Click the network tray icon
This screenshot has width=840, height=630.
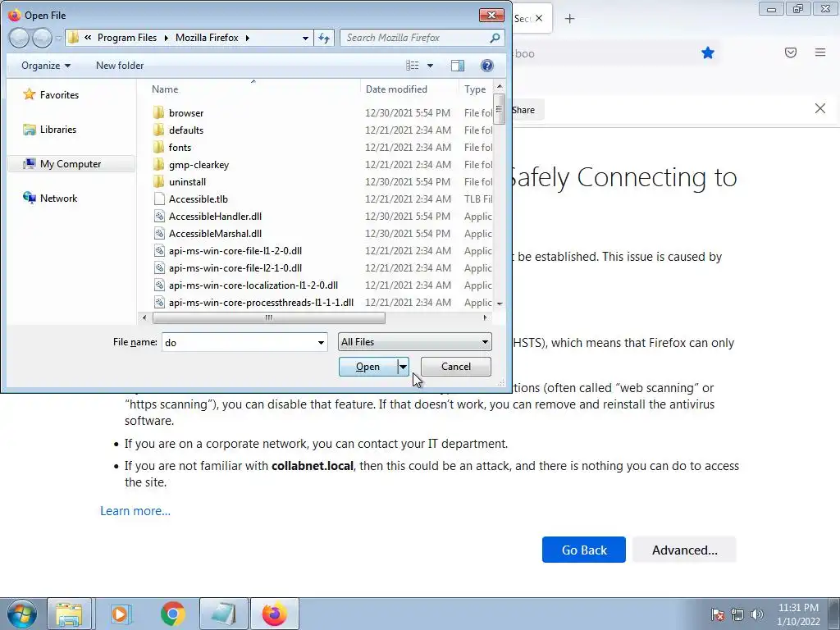pyautogui.click(x=737, y=614)
